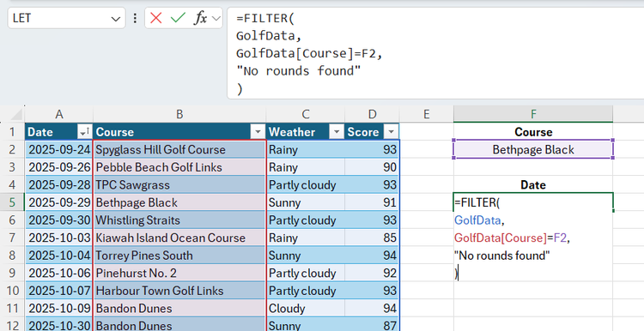Select row 5 header

click(12, 202)
